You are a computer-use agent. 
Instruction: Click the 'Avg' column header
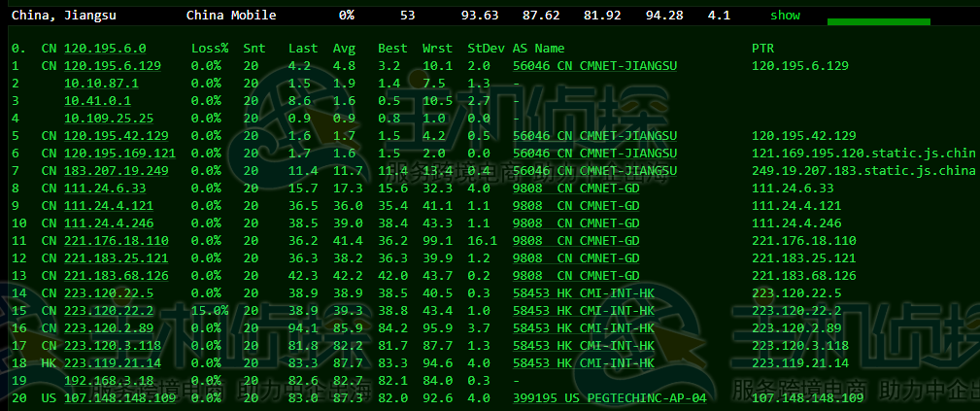click(x=345, y=49)
